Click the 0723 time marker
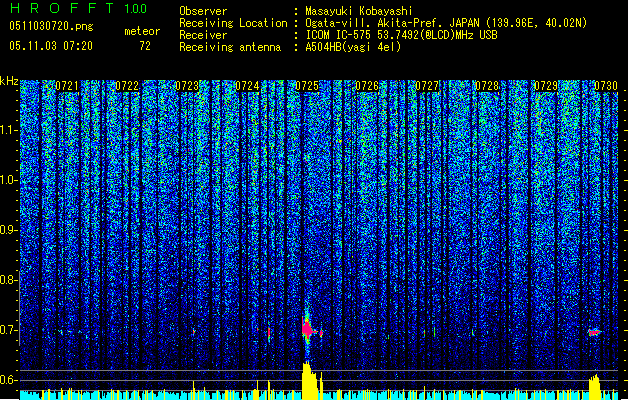 coord(187,86)
